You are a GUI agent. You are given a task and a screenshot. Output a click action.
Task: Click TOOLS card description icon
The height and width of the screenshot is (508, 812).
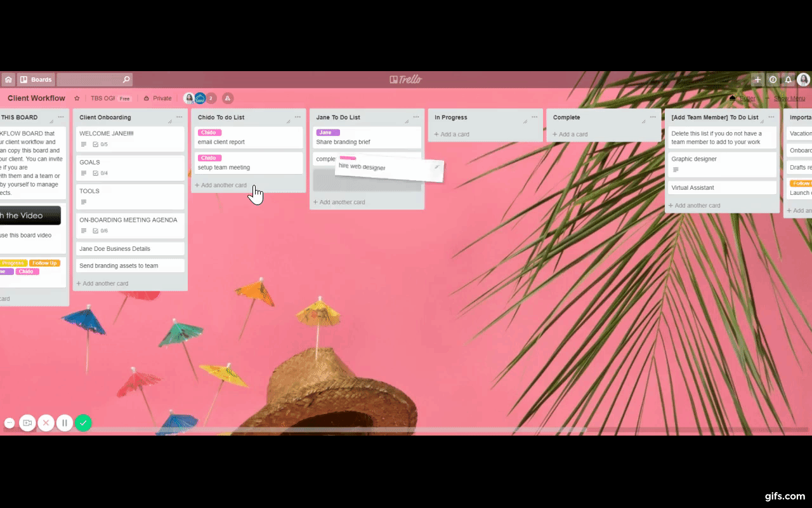84,202
